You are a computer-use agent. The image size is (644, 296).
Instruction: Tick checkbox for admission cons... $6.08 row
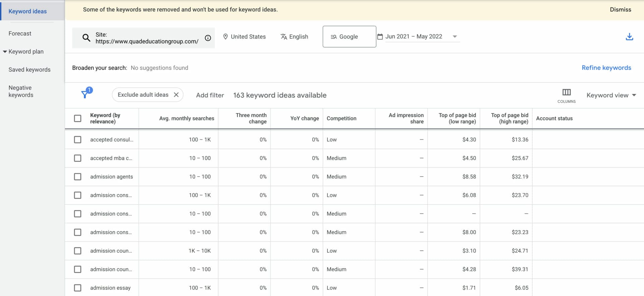[x=77, y=195]
